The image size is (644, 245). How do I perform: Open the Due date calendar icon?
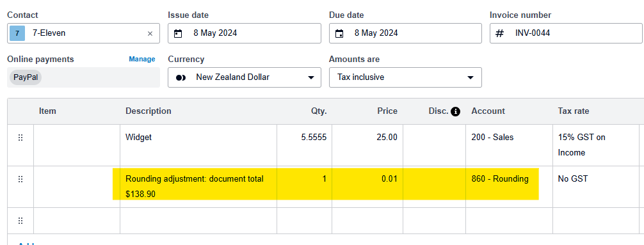click(x=339, y=34)
